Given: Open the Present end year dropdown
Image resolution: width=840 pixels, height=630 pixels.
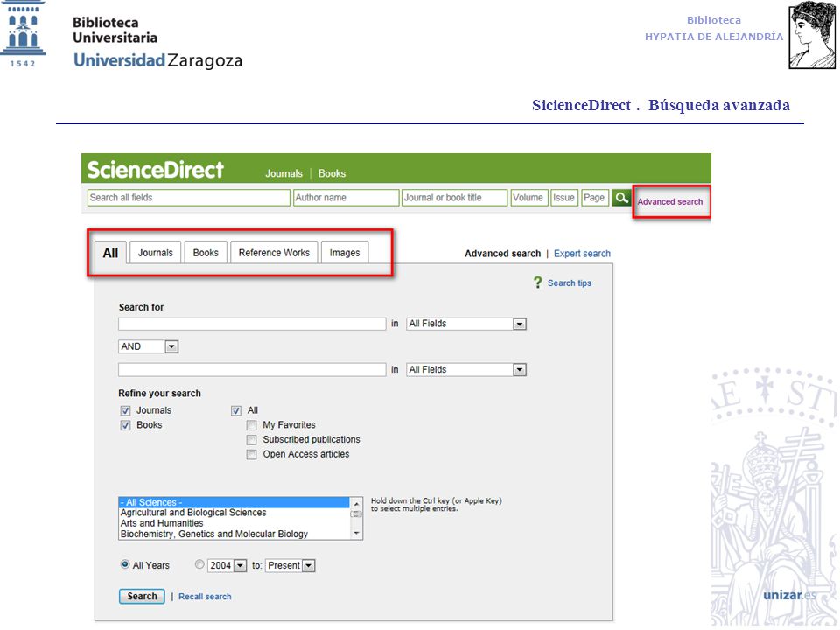Looking at the screenshot, I should (290, 566).
